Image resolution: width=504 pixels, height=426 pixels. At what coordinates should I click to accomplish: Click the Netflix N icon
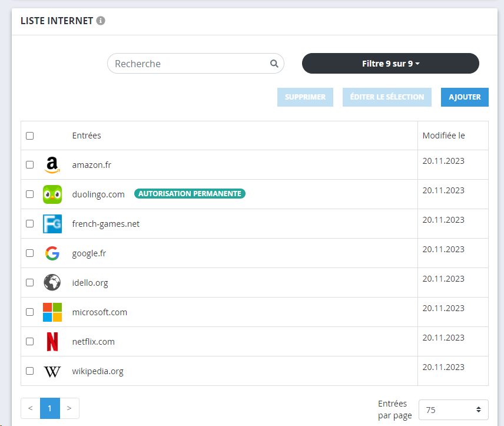tap(52, 341)
